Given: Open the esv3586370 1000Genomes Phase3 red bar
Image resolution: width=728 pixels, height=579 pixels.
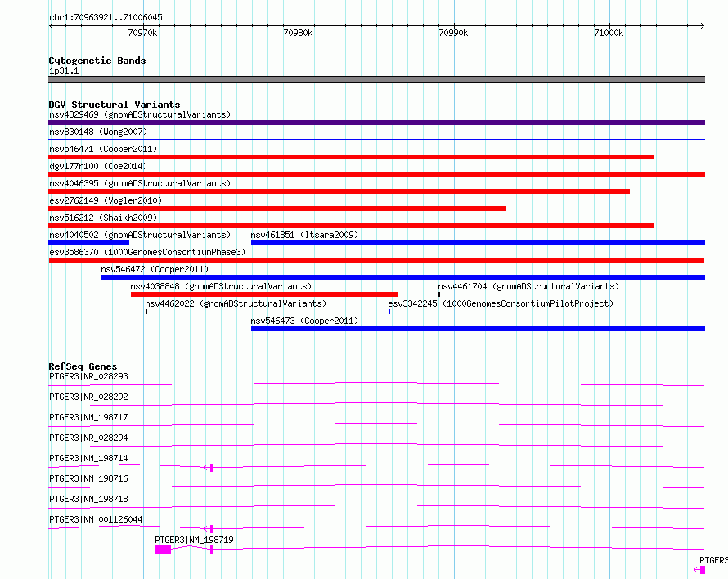Looking at the screenshot, I should coord(376,260).
